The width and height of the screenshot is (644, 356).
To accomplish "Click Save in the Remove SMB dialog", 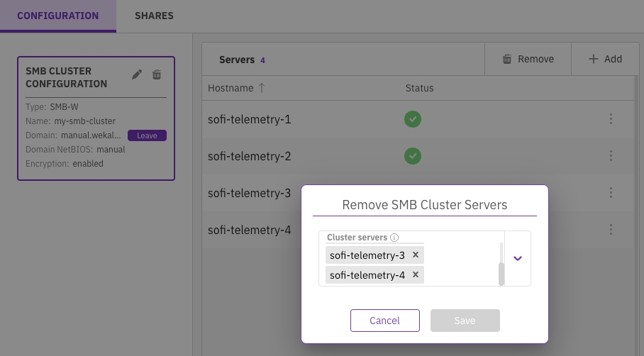I will pos(465,321).
